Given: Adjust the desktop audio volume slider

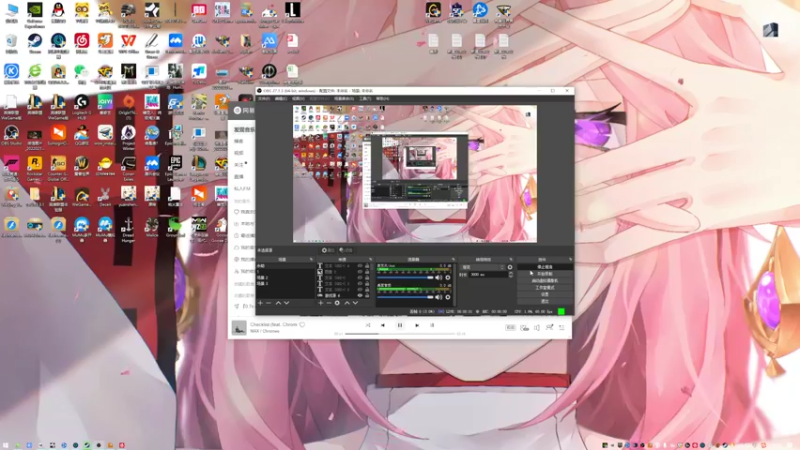Looking at the screenshot, I should (x=406, y=297).
